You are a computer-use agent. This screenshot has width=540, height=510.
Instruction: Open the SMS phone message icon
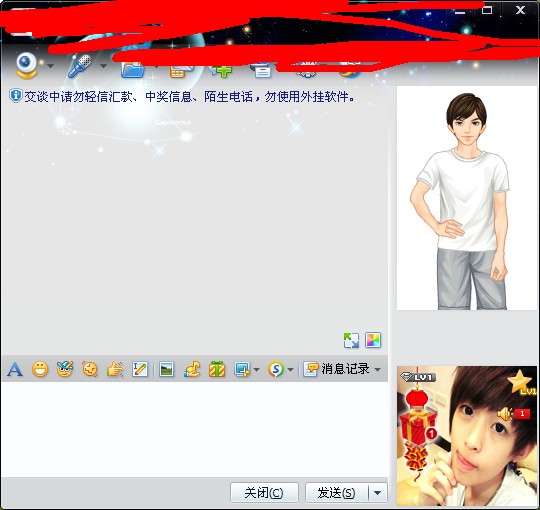181,71
